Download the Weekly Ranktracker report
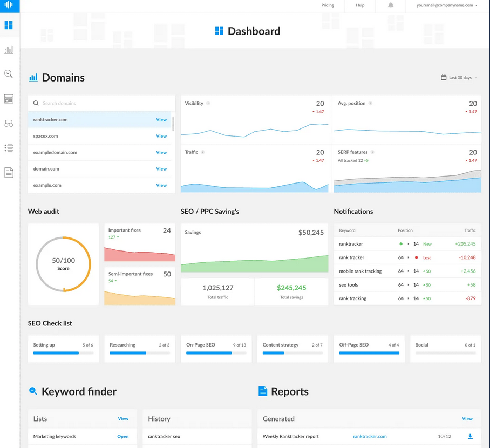This screenshot has width=490, height=448. [470, 436]
